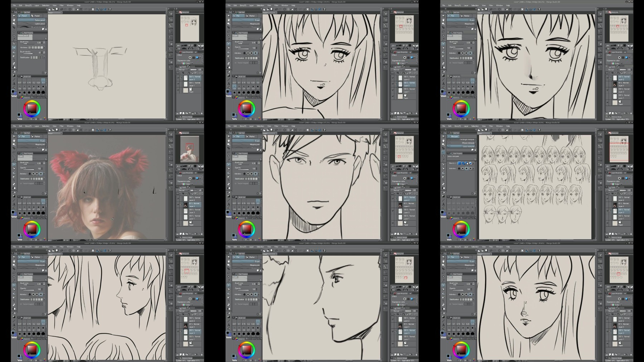Click the delete-layer trash icon in the face-grid window
Image resolution: width=644 pixels, height=362 pixels.
[x=631, y=234]
